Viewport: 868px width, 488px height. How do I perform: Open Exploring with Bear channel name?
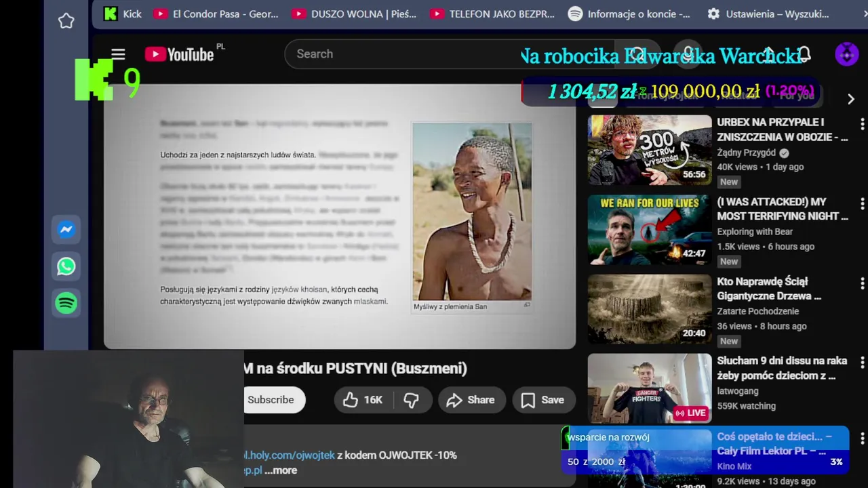(x=755, y=232)
